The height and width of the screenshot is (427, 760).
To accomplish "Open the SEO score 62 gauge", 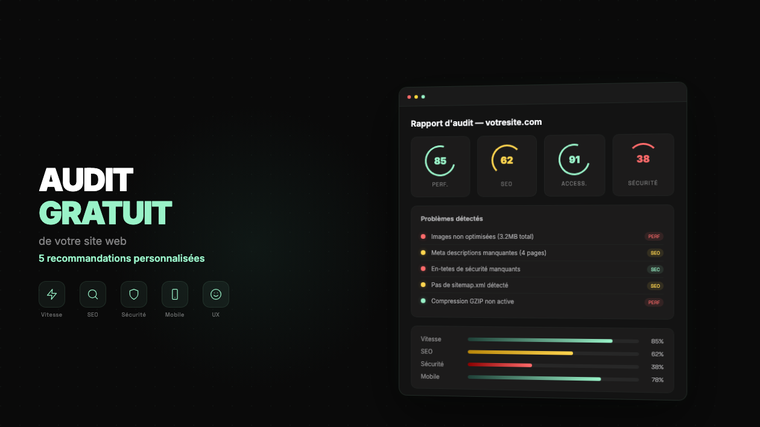I will click(x=507, y=166).
